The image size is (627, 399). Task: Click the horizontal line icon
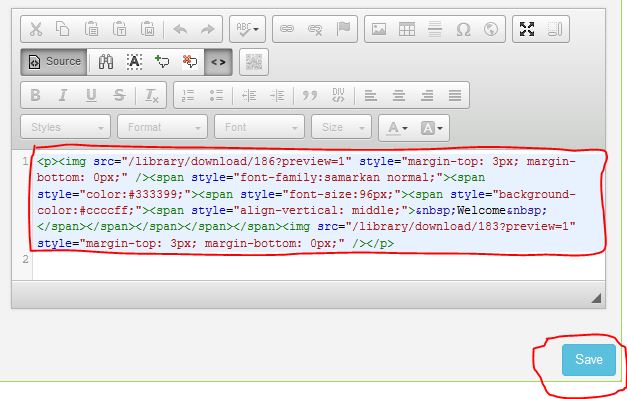[x=435, y=29]
